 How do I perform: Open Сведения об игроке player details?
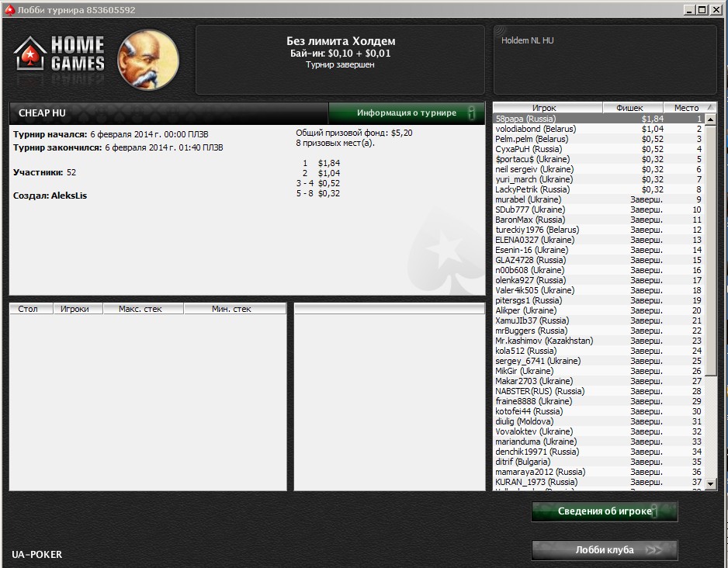click(x=604, y=511)
